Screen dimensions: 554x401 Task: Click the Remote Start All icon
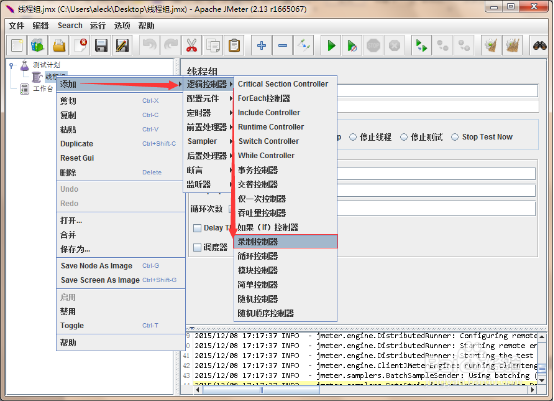[422, 46]
